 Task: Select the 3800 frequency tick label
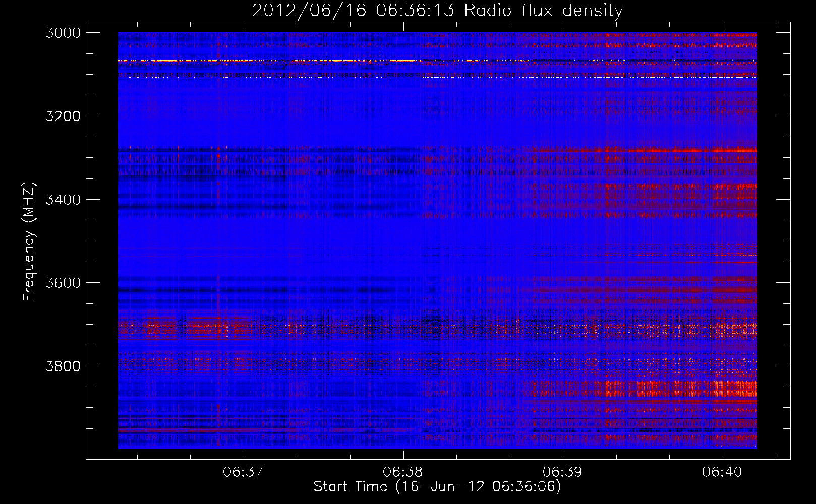tap(63, 366)
